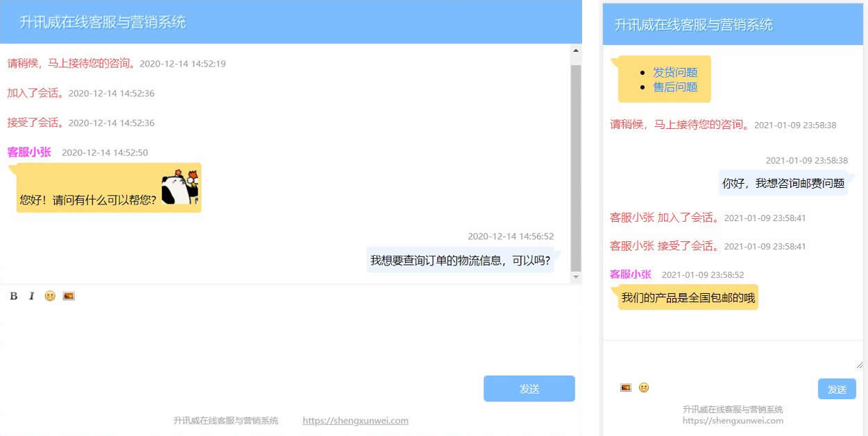Click 客服小张 name in left chat window
Image resolution: width=868 pixels, height=436 pixels.
[29, 152]
